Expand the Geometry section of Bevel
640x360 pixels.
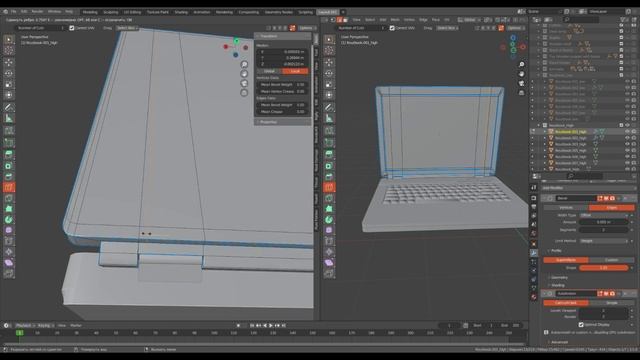pyautogui.click(x=559, y=278)
